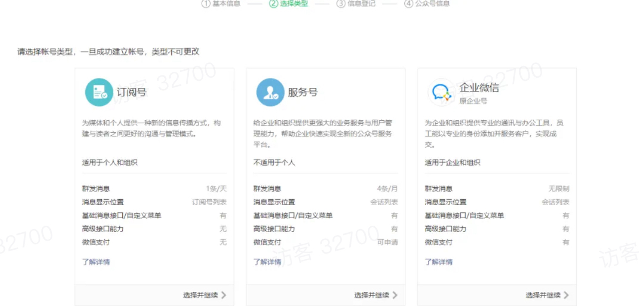Click the 服务号 service account icon
Screen dimensions: 644x306
click(x=270, y=92)
